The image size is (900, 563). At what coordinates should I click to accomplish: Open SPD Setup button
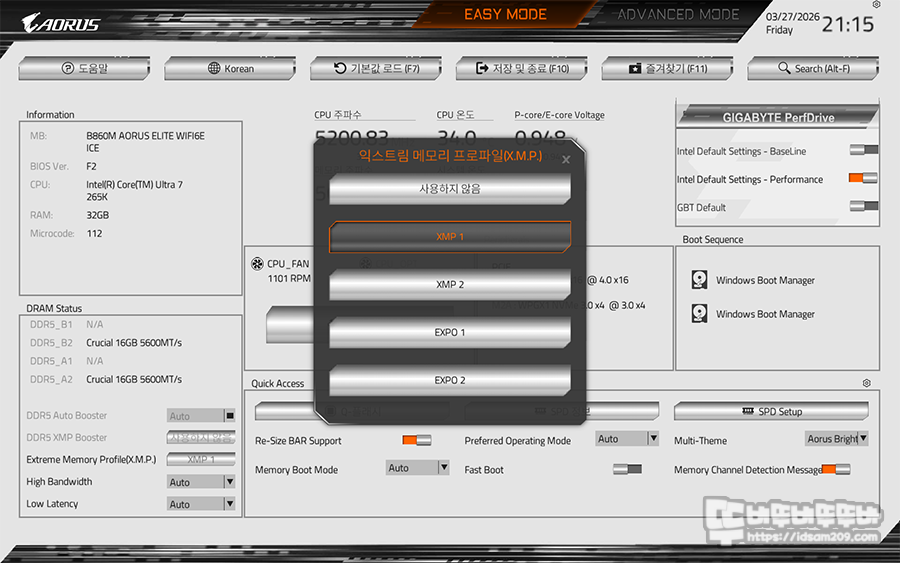(771, 411)
